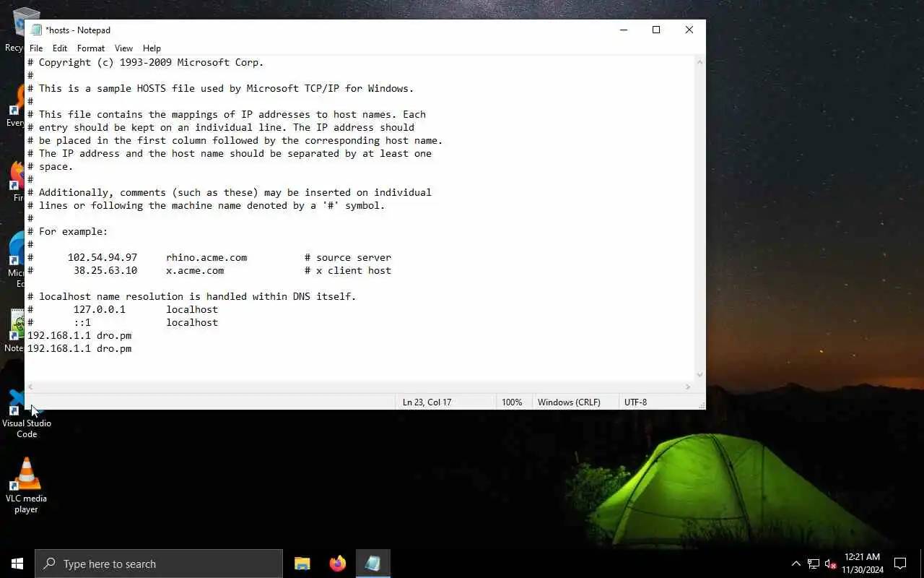924x578 pixels.
Task: Maximize the Notepad window
Action: click(x=656, y=30)
